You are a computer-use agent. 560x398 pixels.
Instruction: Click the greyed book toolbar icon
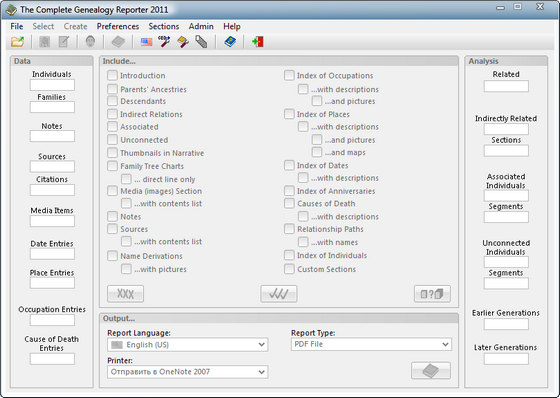click(118, 42)
